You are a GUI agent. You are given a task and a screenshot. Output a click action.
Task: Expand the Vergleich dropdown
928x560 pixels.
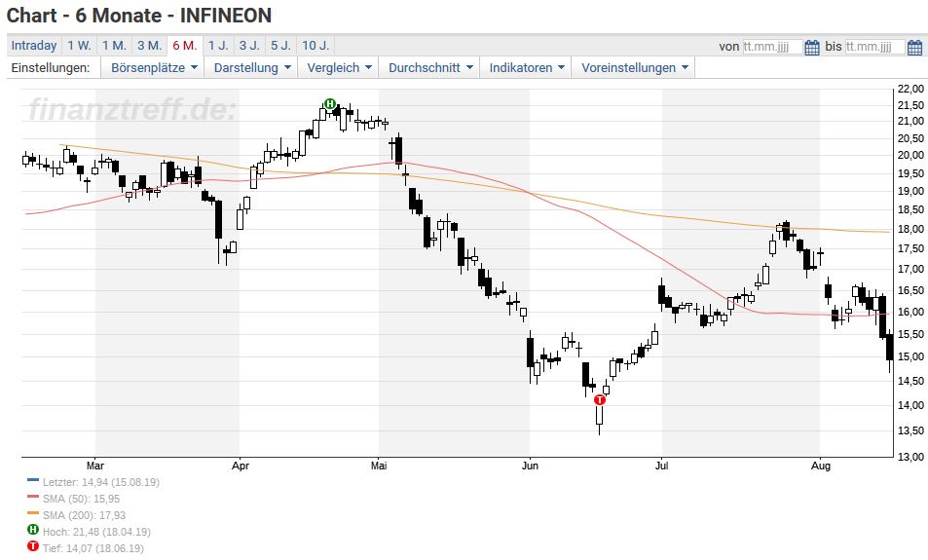(x=339, y=67)
